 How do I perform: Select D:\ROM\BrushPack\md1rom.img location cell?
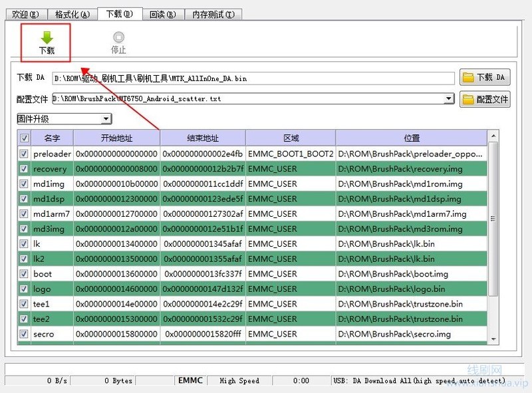click(412, 184)
